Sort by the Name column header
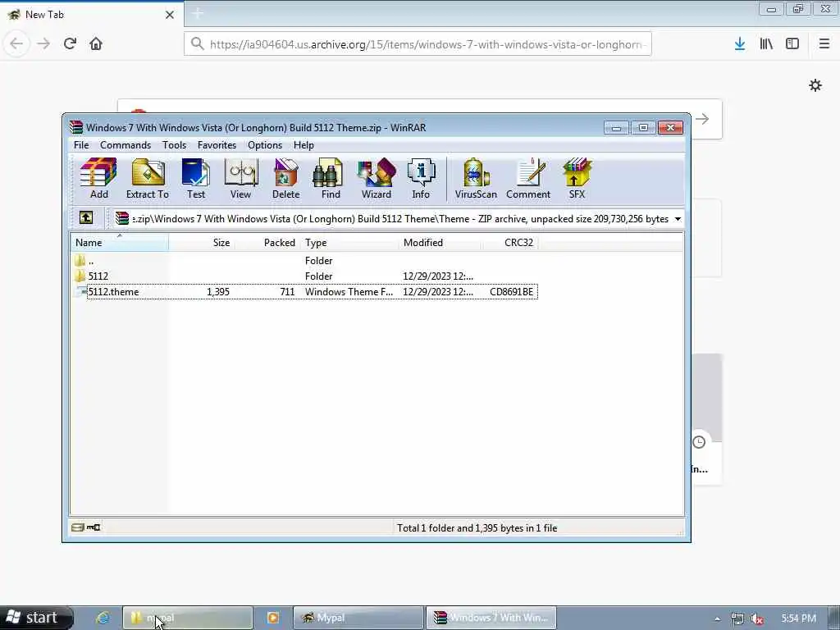Screen dimensions: 840x630 (120, 243)
